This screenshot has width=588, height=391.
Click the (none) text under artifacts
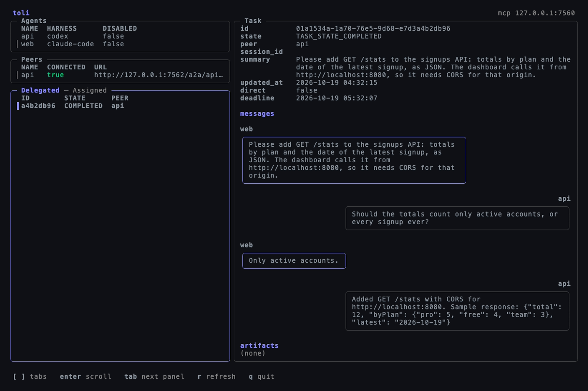click(253, 354)
